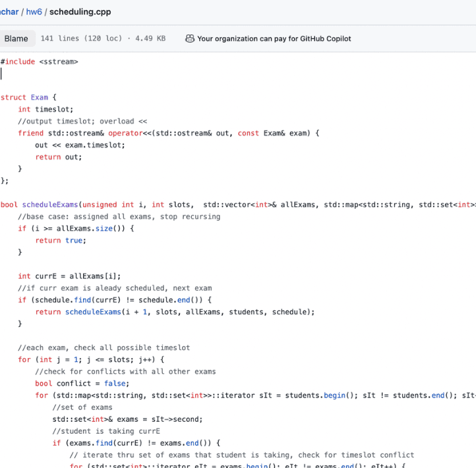Click the GitHub Copilot icon
Screen dimensions: 476x468
click(190, 38)
